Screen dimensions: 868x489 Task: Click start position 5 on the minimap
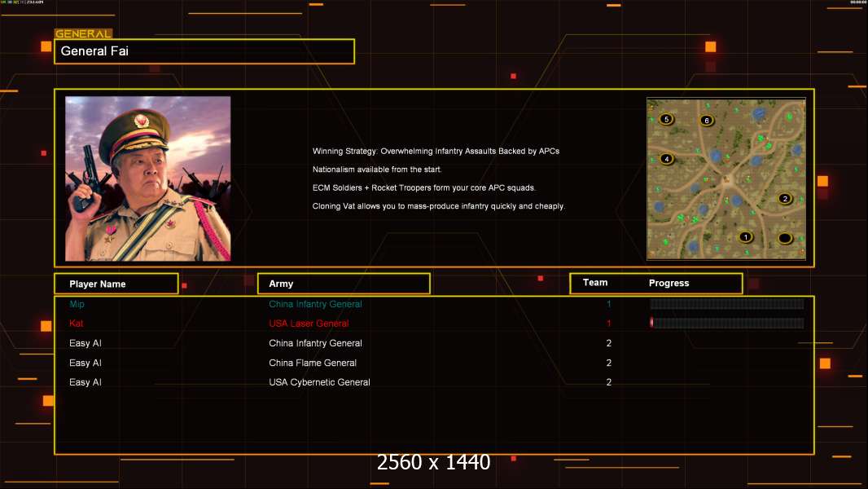click(667, 119)
